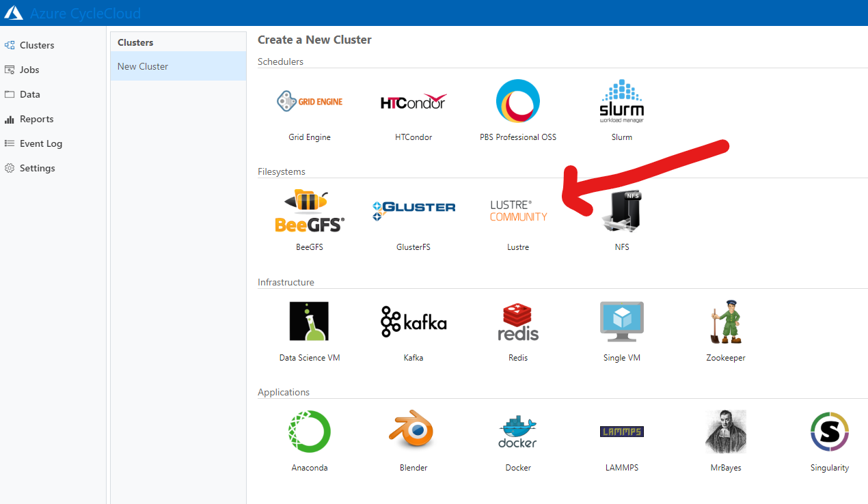Click the Kafka text label
The height and width of the screenshot is (504, 868).
pos(413,358)
